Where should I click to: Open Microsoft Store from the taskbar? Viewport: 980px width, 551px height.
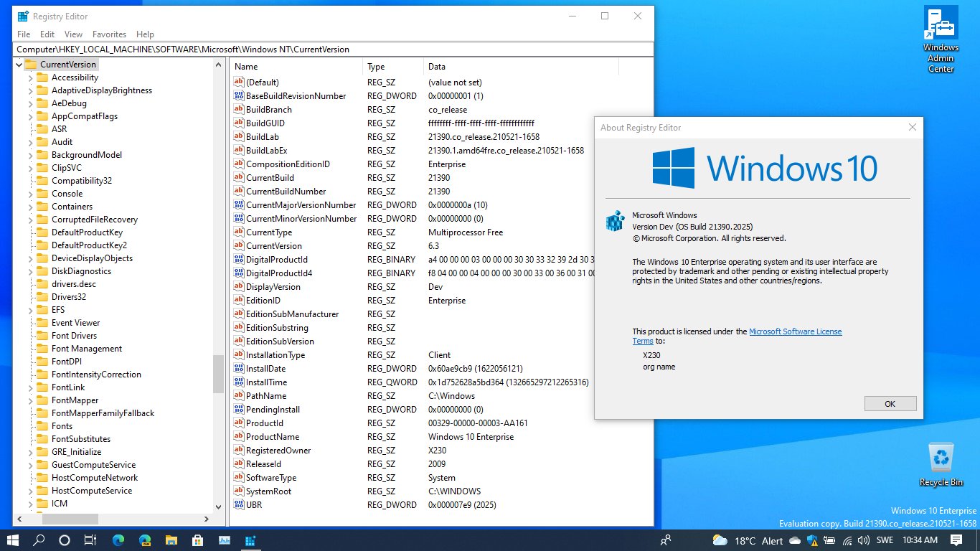pos(198,540)
